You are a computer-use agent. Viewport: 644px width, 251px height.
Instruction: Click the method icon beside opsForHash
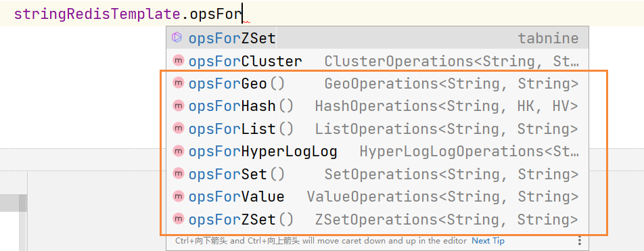coord(178,106)
